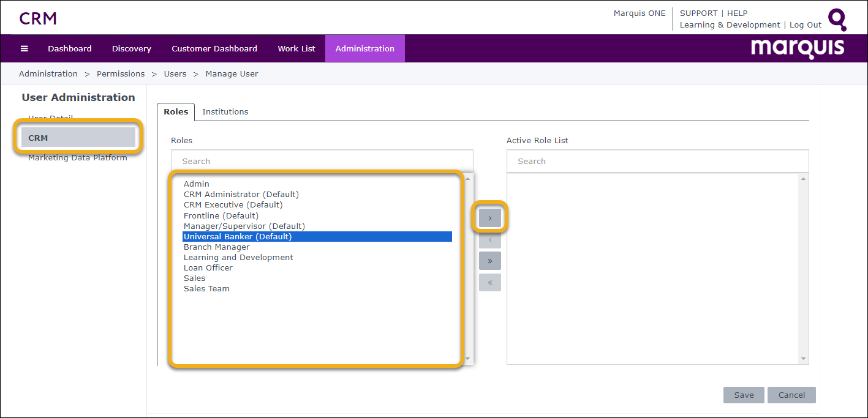Click the Active Role List scrollbar down arrow
Screen dimensions: 868x418
click(x=804, y=359)
